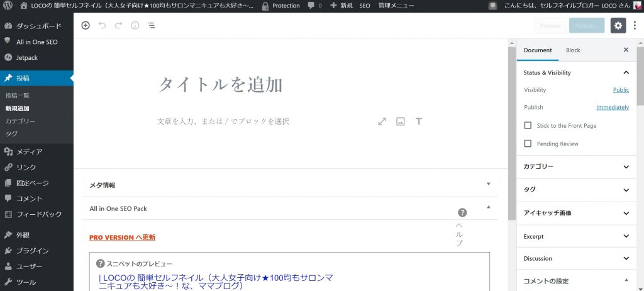
Task: Expand the Discussion panel
Action: (576, 258)
